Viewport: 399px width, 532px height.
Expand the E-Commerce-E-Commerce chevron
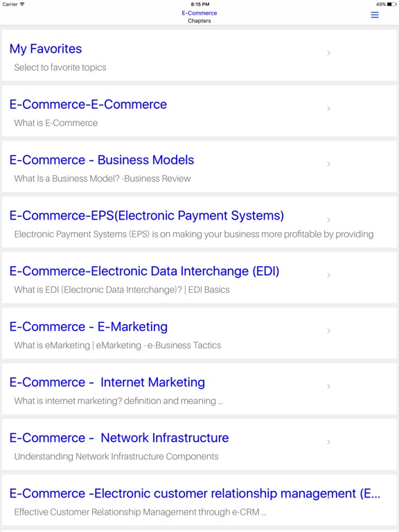click(x=328, y=109)
